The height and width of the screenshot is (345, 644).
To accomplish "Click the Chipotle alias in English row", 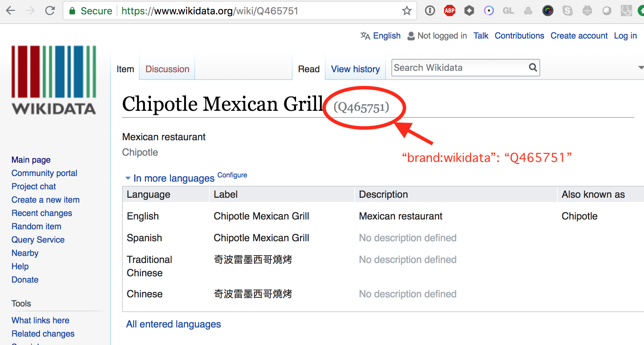I will [x=579, y=216].
